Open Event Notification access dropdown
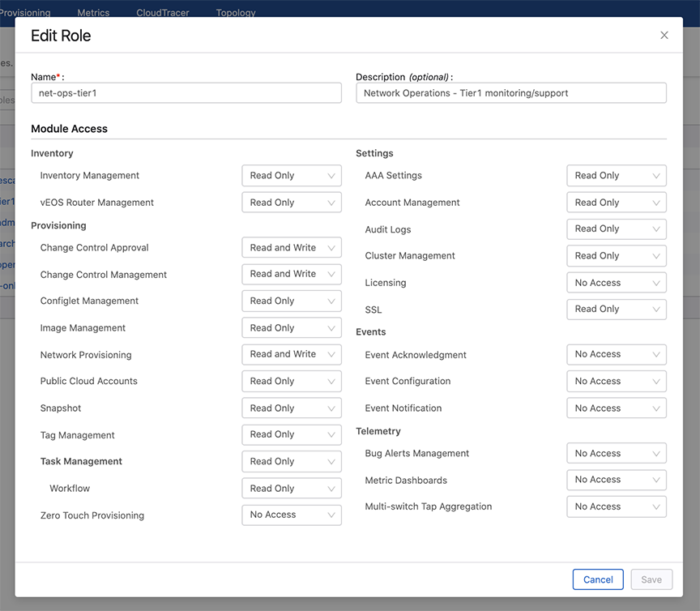 617,408
